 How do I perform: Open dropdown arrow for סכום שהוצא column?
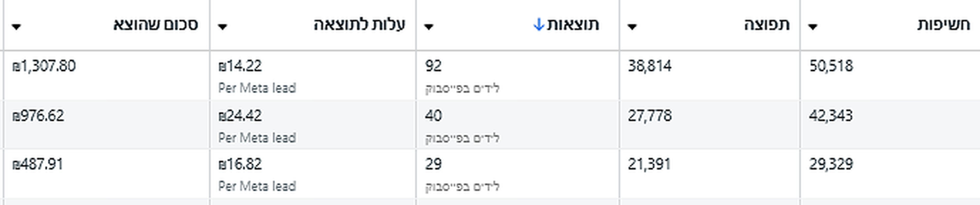[16, 27]
